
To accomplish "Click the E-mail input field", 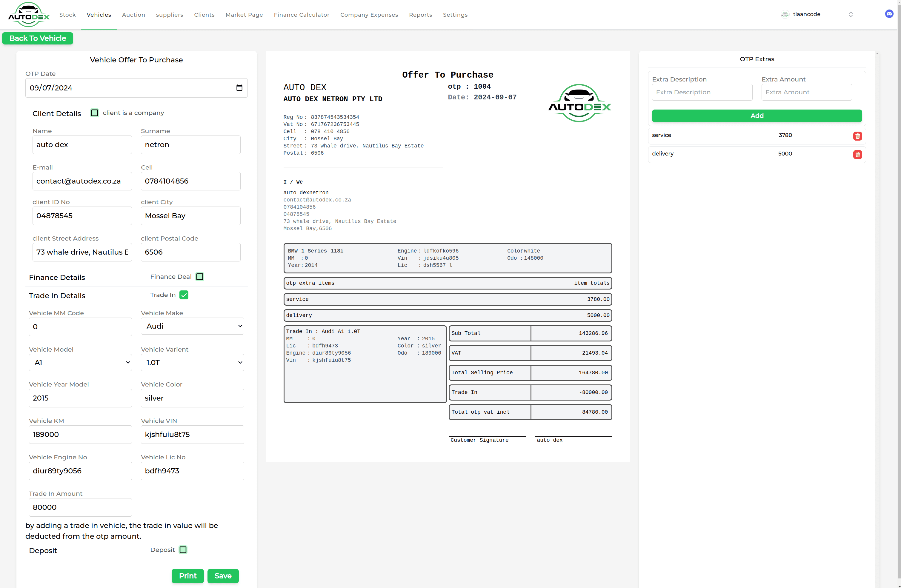I will (82, 181).
